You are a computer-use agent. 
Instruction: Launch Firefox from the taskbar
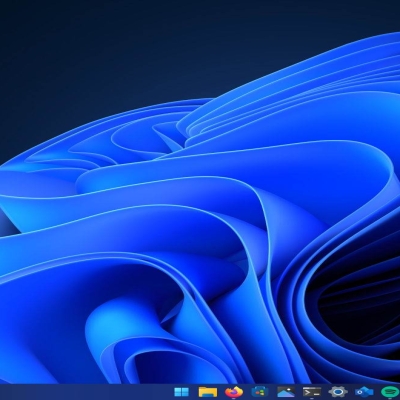(234, 392)
